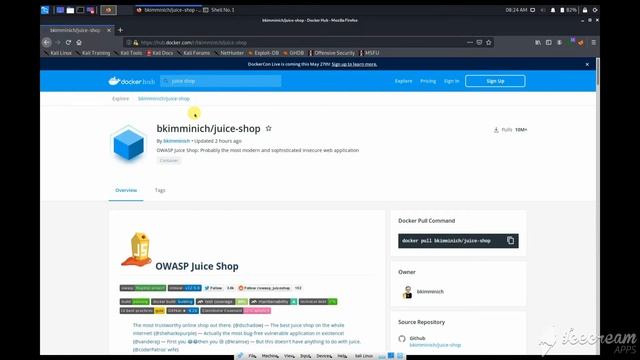Click the Container label chip

(x=169, y=160)
